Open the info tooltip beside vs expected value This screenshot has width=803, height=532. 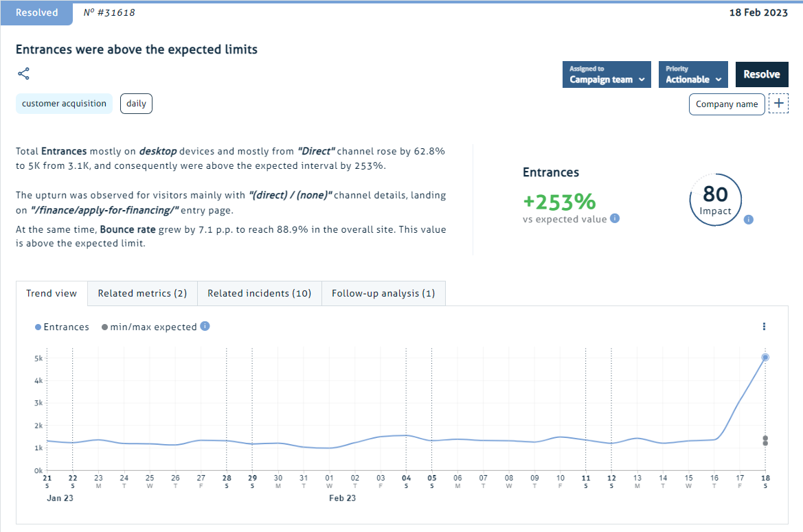(x=613, y=218)
